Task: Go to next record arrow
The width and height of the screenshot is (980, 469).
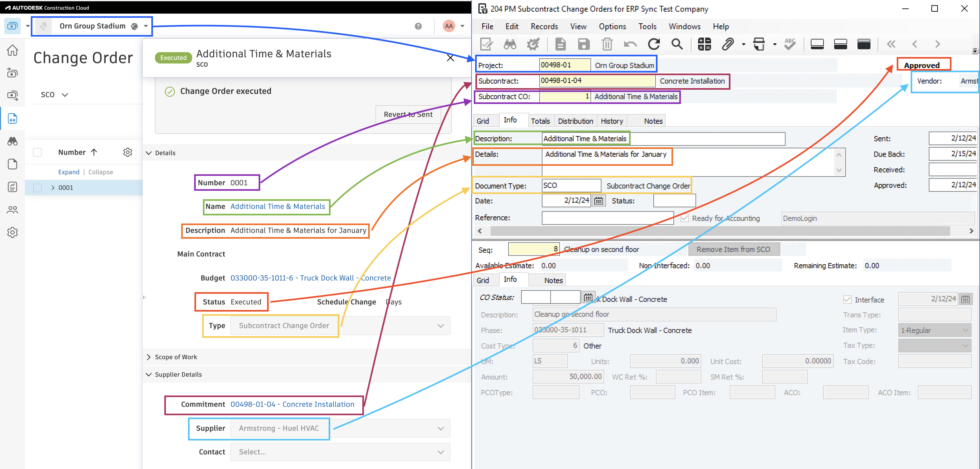Action: coord(938,44)
